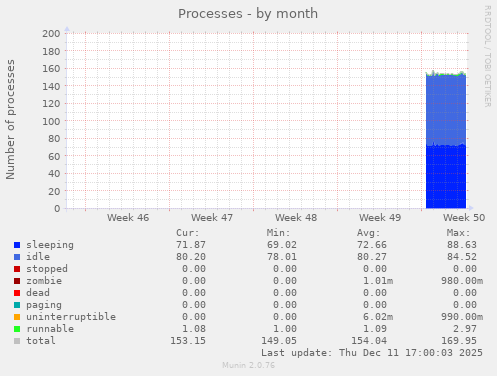The image size is (497, 376).
Task: Click uninterruptible maximum value 990.00m
Action: point(462,317)
